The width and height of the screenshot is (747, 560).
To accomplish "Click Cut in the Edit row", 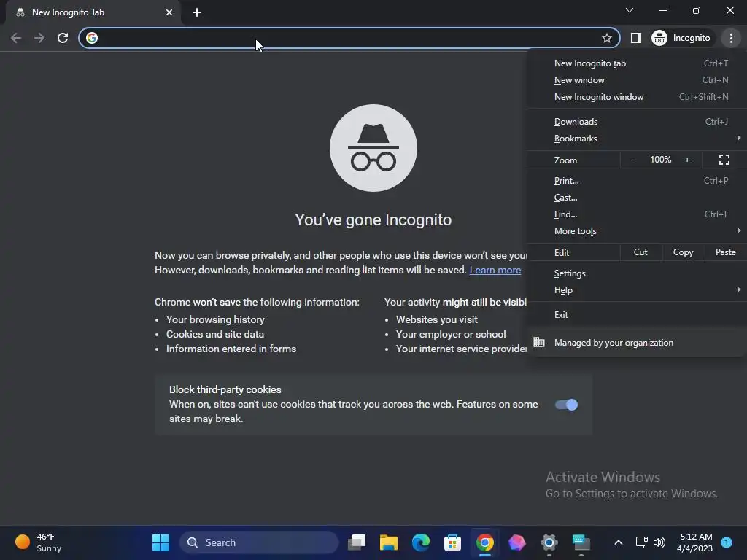I will pos(640,252).
